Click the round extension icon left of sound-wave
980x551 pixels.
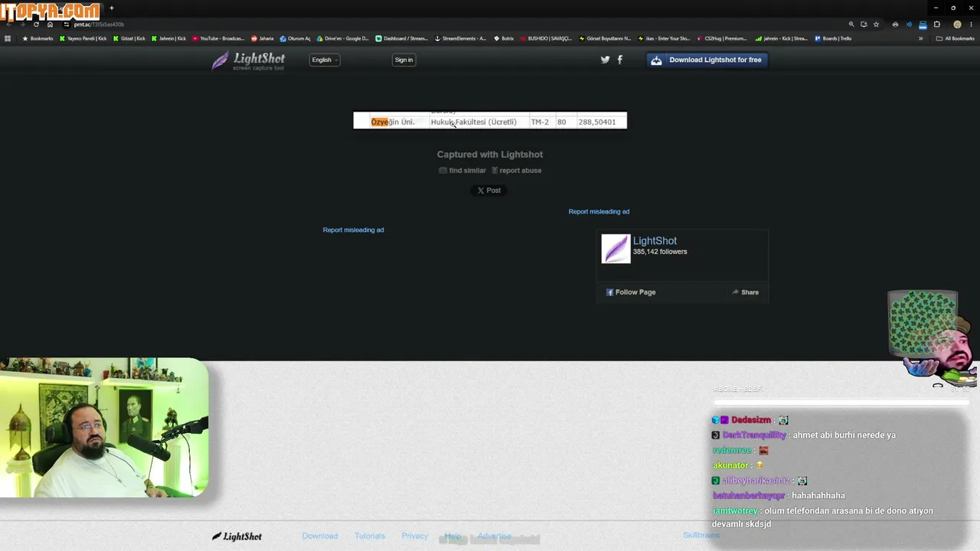(895, 24)
